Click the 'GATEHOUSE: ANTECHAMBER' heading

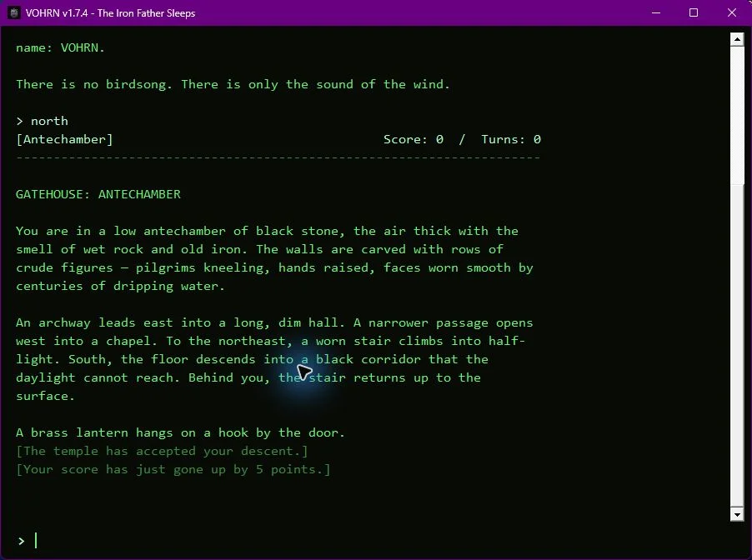(98, 194)
